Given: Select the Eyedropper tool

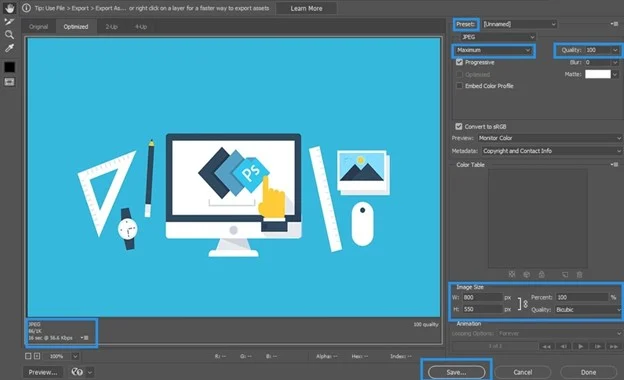Looking at the screenshot, I should click(x=9, y=48).
